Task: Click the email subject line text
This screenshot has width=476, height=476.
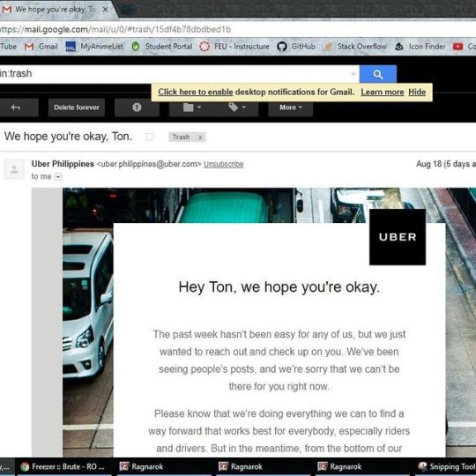Action: click(x=68, y=137)
